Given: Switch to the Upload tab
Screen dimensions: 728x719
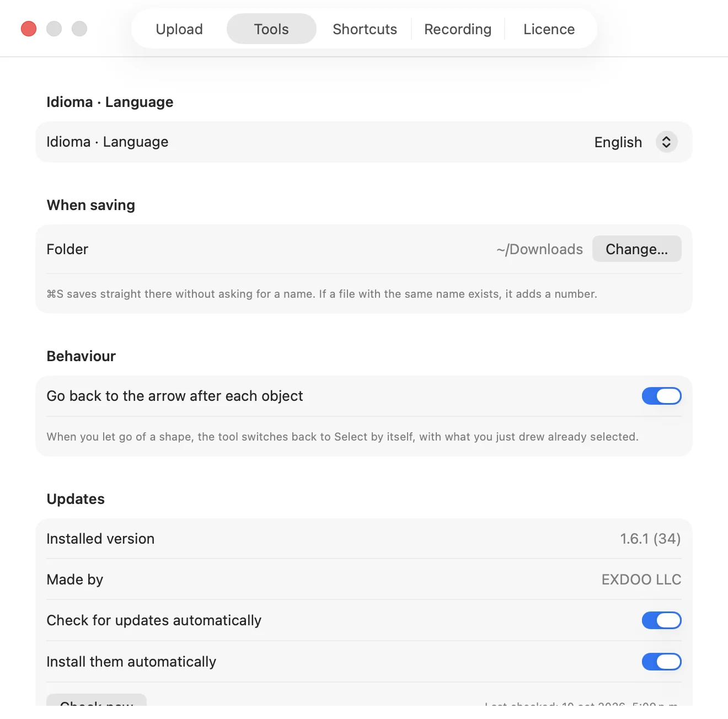Looking at the screenshot, I should click(179, 29).
